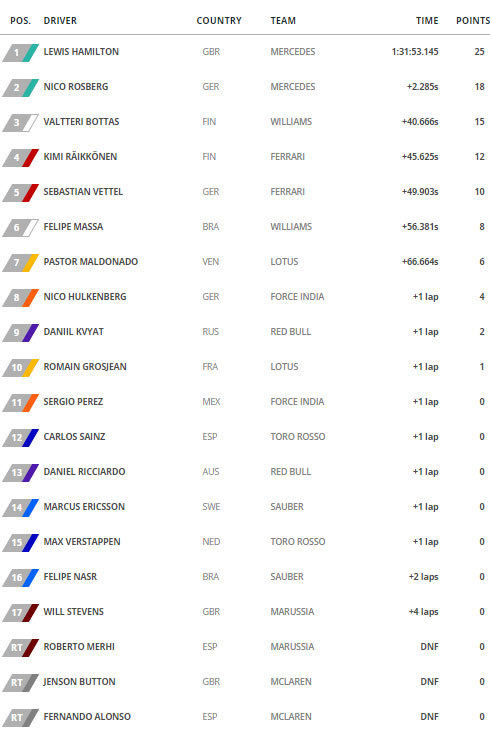492x733 pixels.
Task: Click the position 17 badge with maroon stripe
Action: (x=21, y=612)
